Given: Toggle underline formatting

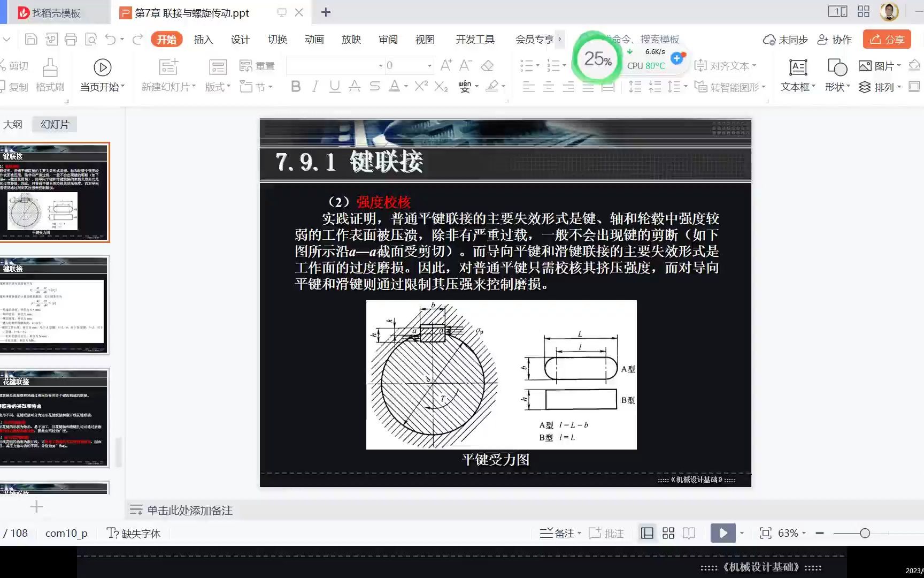Looking at the screenshot, I should [335, 86].
